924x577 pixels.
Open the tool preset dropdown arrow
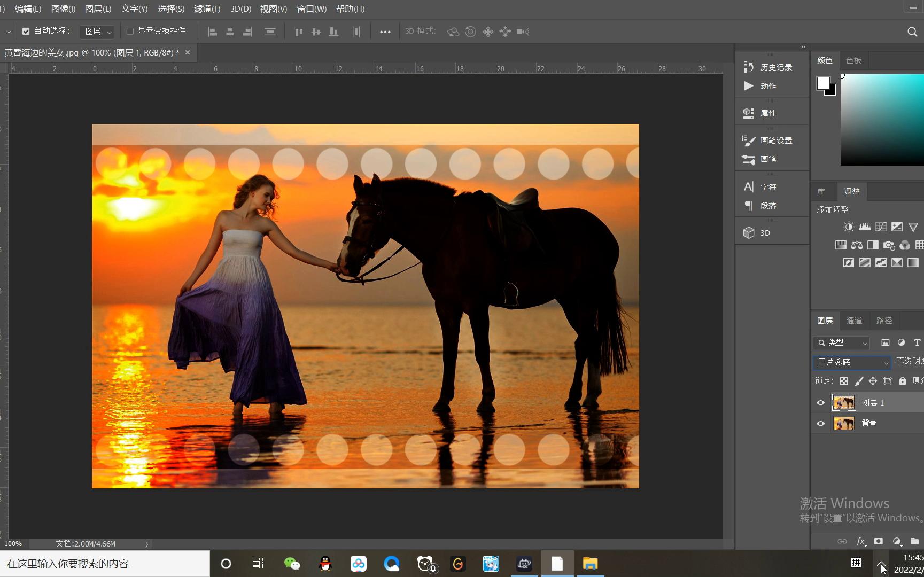tap(9, 32)
